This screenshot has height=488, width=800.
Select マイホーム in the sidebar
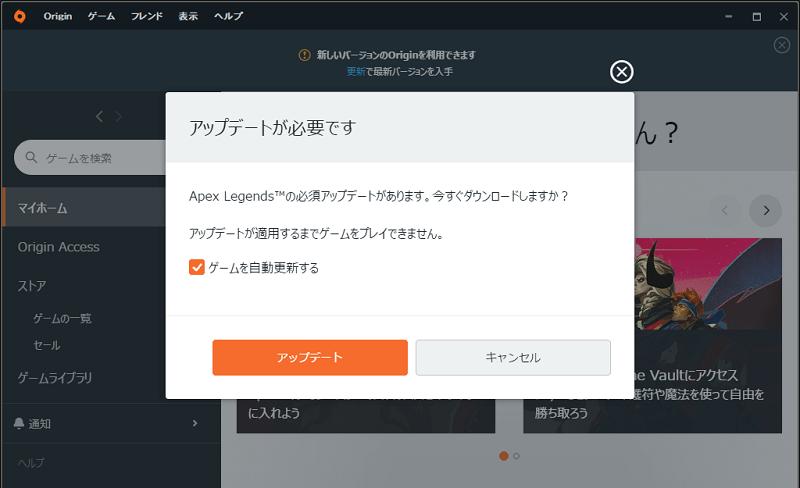(84, 207)
